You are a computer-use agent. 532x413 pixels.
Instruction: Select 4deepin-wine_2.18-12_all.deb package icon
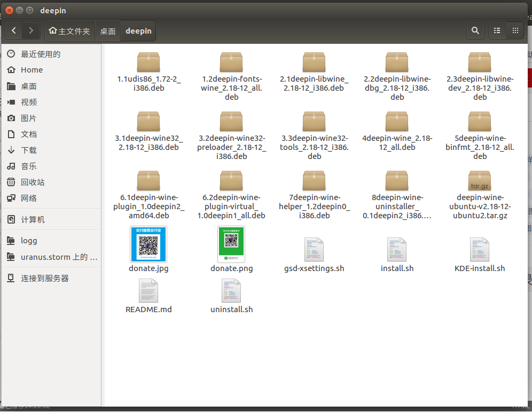397,122
